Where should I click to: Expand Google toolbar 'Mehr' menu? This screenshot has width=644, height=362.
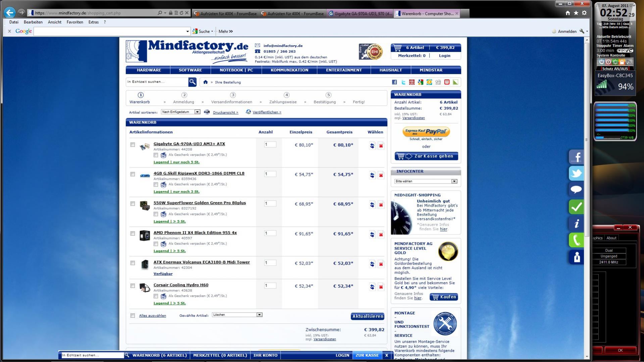(x=226, y=32)
